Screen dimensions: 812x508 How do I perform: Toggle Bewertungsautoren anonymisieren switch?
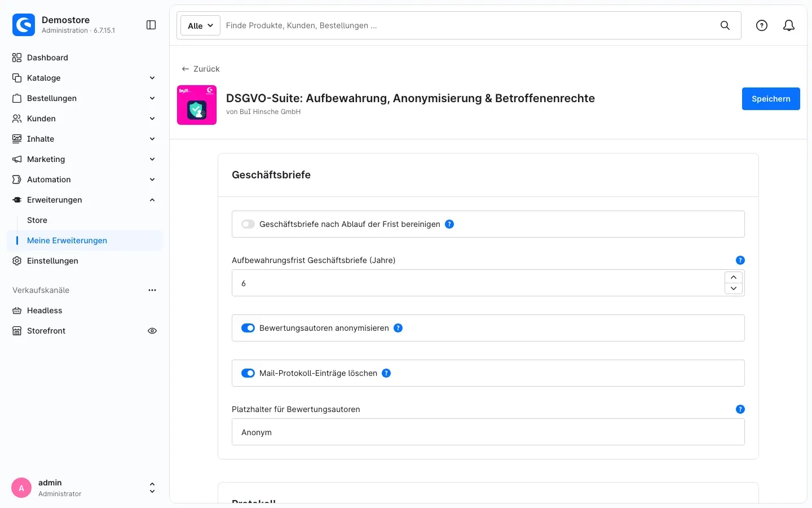click(248, 328)
